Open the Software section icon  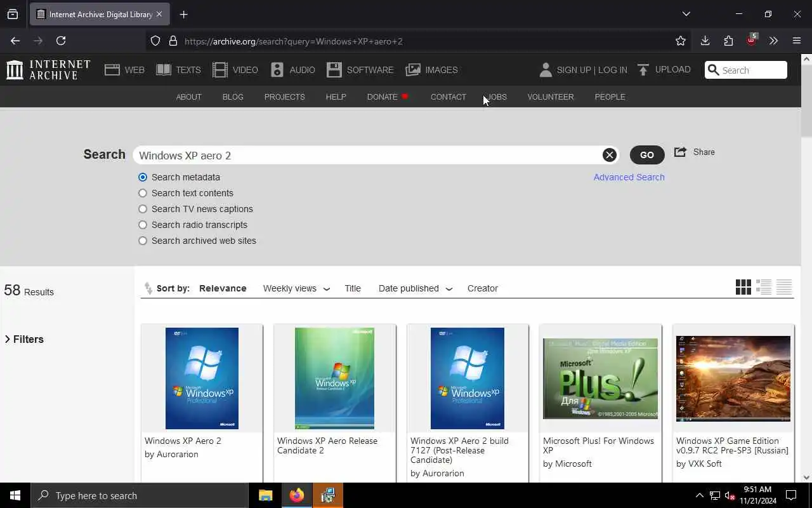tap(334, 70)
